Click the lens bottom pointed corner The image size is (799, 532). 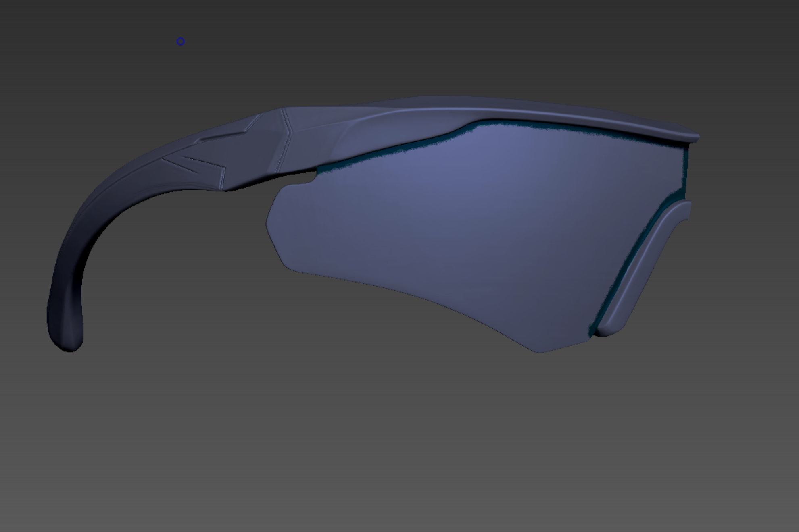click(x=538, y=351)
